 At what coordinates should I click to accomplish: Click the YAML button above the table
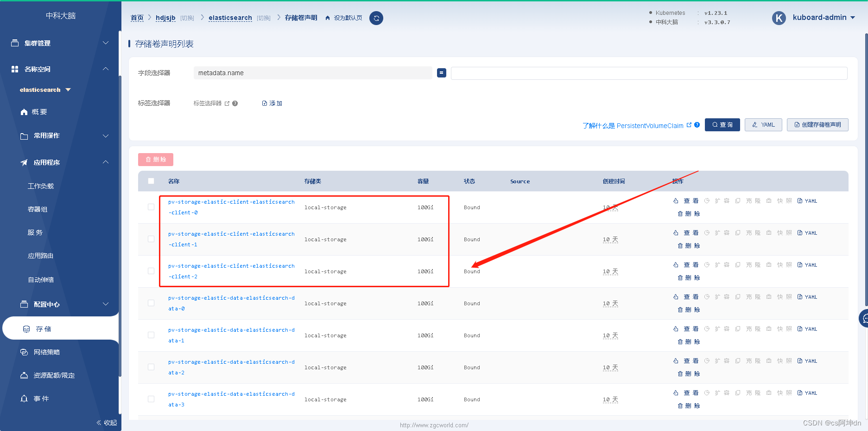pyautogui.click(x=763, y=125)
